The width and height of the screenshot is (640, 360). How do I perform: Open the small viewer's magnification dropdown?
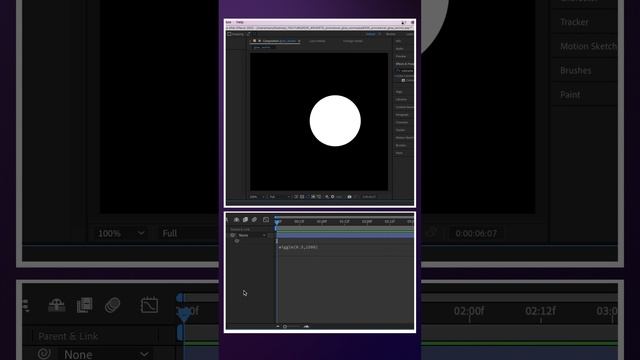(x=257, y=197)
